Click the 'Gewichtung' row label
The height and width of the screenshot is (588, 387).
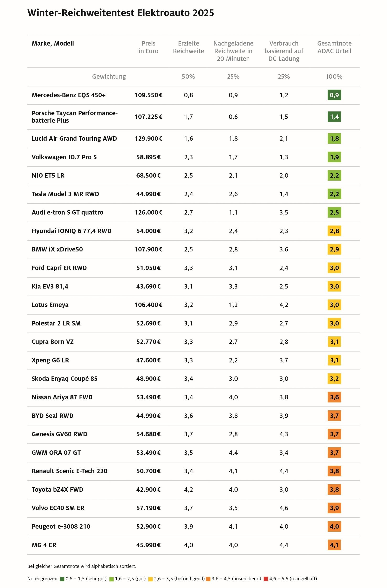pyautogui.click(x=109, y=77)
